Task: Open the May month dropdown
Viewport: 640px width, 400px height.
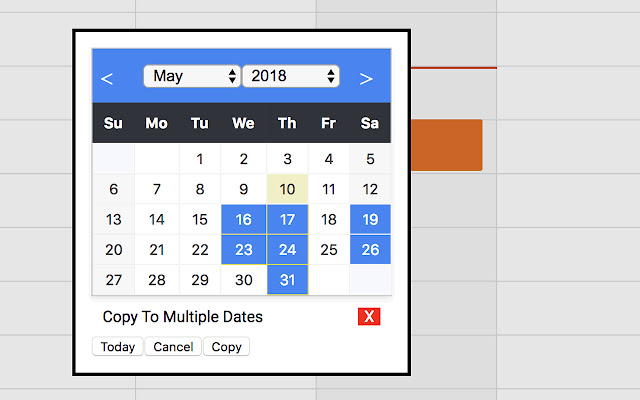Action: click(191, 76)
